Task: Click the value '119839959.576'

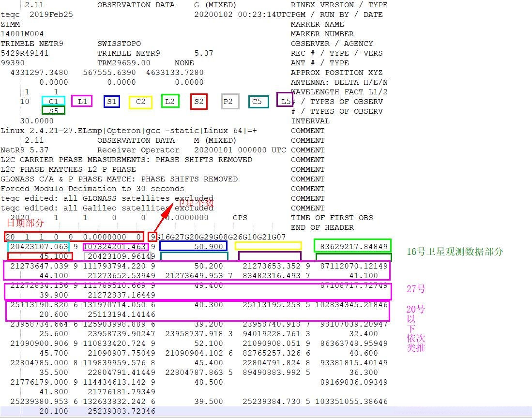Action: click(114, 362)
